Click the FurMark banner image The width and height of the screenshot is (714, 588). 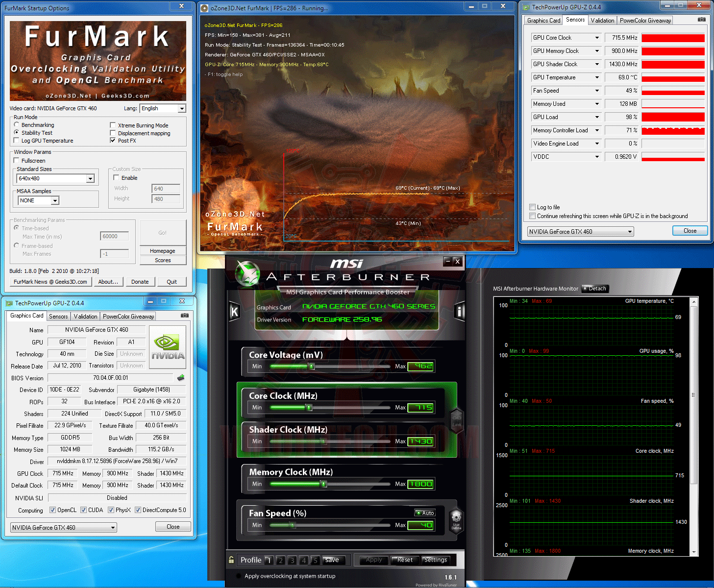click(x=98, y=61)
